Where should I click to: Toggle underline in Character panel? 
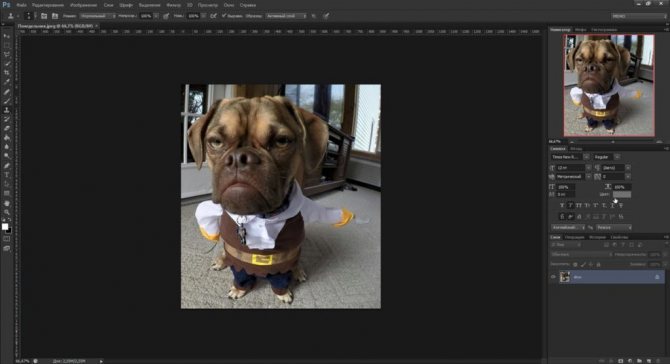pos(612,205)
